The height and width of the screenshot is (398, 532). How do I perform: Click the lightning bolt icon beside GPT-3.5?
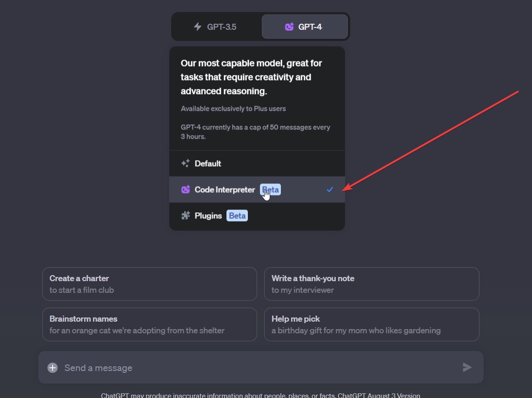pos(198,27)
